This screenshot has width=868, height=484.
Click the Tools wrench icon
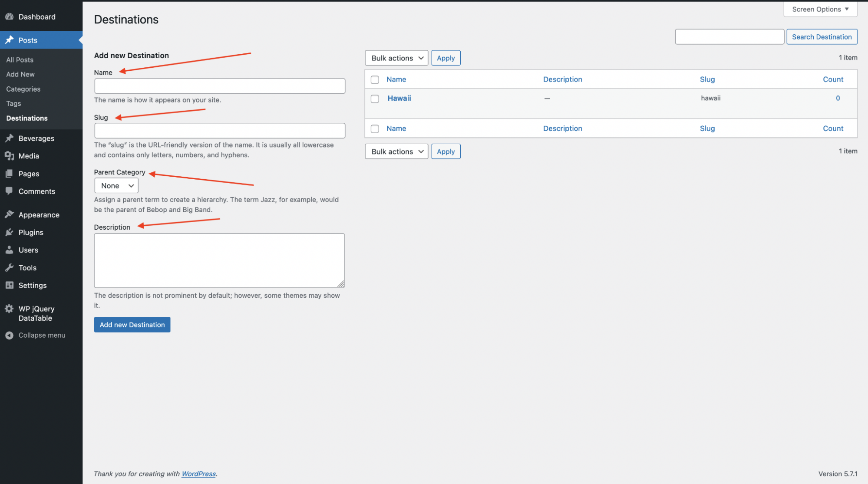click(9, 268)
